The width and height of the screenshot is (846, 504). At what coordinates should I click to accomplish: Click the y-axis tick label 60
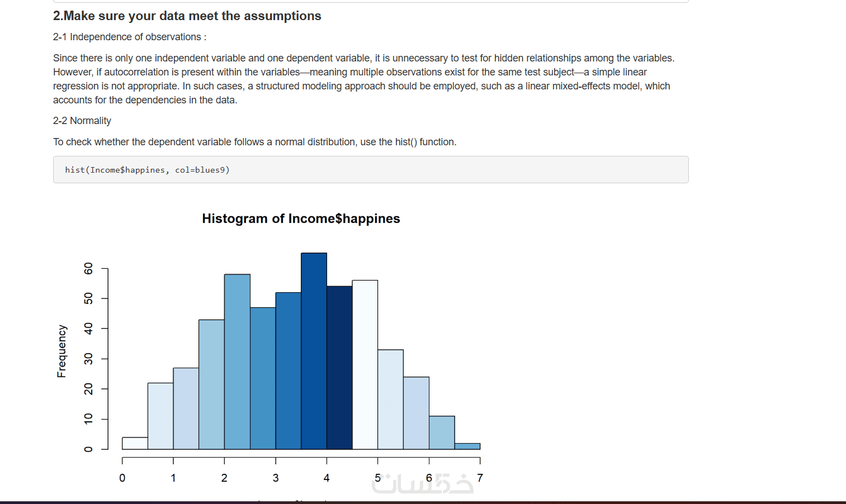pyautogui.click(x=88, y=269)
